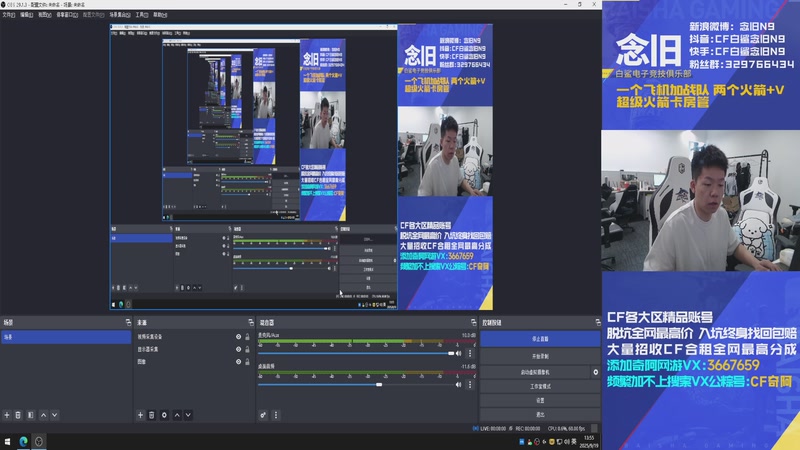The image size is (800, 450).
Task: Mute the 麦克风/Aux audio channel
Action: (x=459, y=353)
